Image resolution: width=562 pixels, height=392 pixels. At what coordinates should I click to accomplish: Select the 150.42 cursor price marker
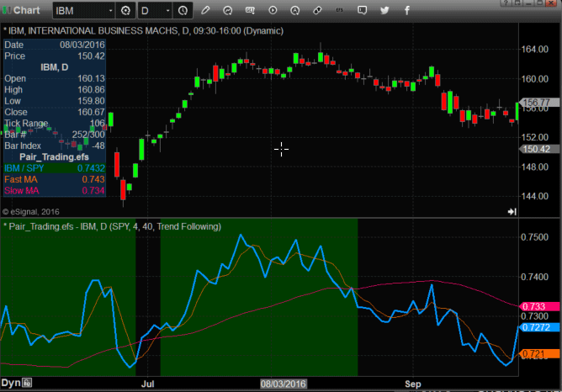point(539,149)
